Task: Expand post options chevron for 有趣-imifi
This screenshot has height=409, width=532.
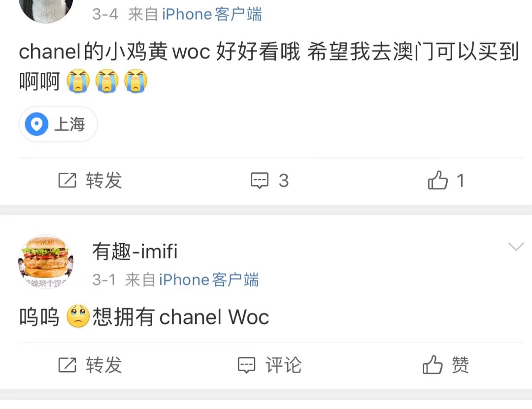Action: click(516, 247)
